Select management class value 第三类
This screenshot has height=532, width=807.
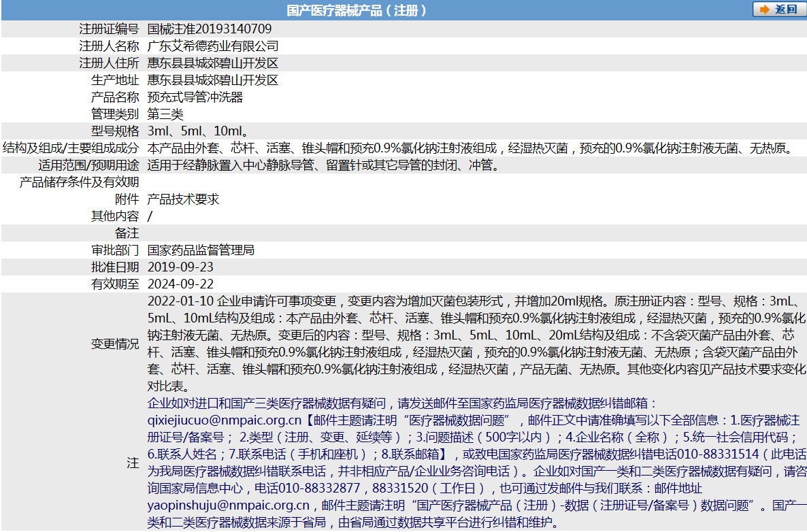tap(165, 114)
